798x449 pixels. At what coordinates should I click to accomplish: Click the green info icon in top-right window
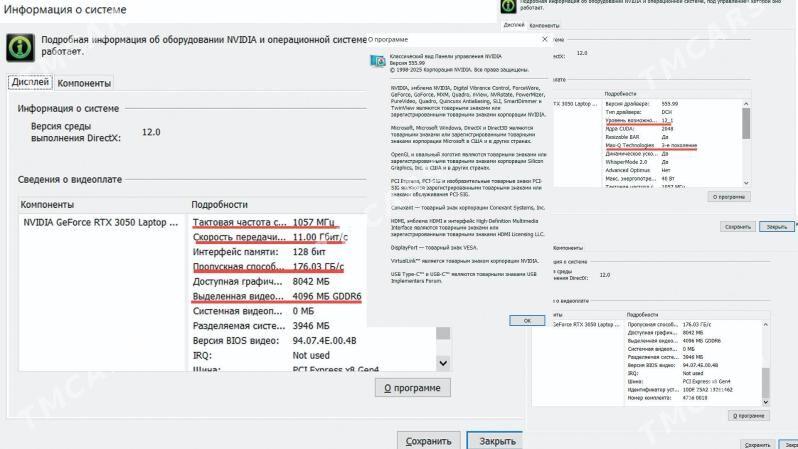(x=508, y=6)
